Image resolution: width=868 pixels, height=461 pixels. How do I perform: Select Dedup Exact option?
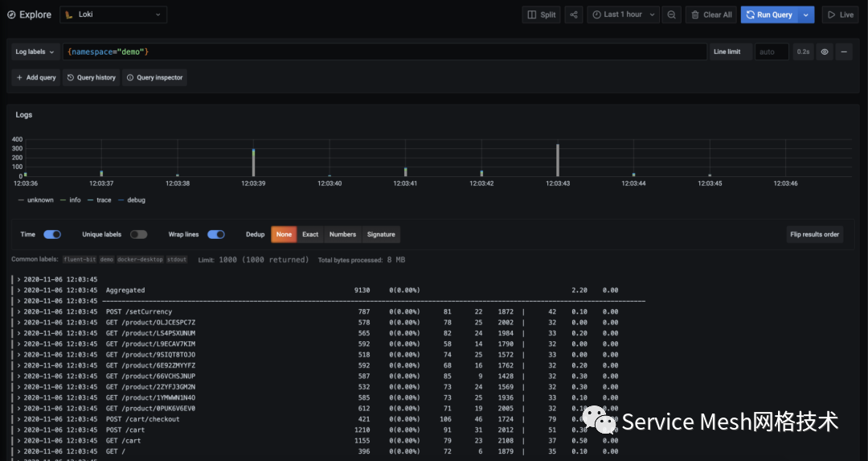pyautogui.click(x=310, y=234)
